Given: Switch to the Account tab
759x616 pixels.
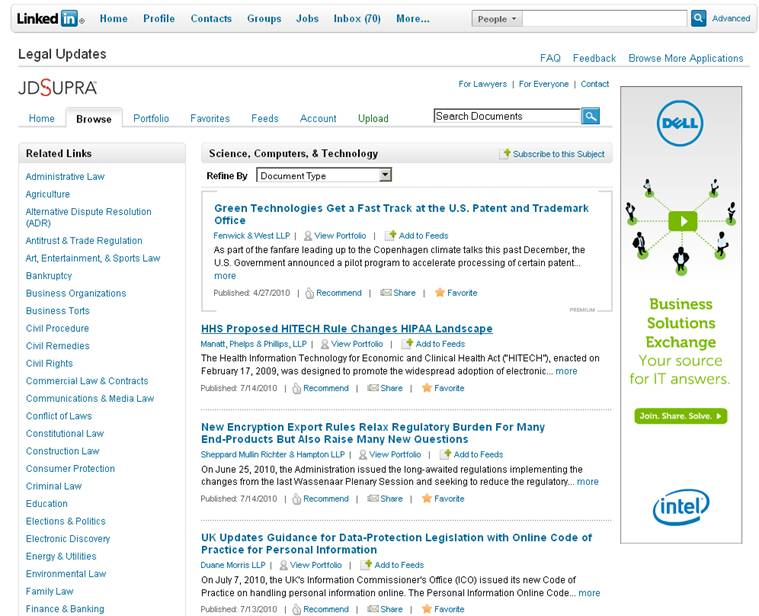Looking at the screenshot, I should coord(318,118).
